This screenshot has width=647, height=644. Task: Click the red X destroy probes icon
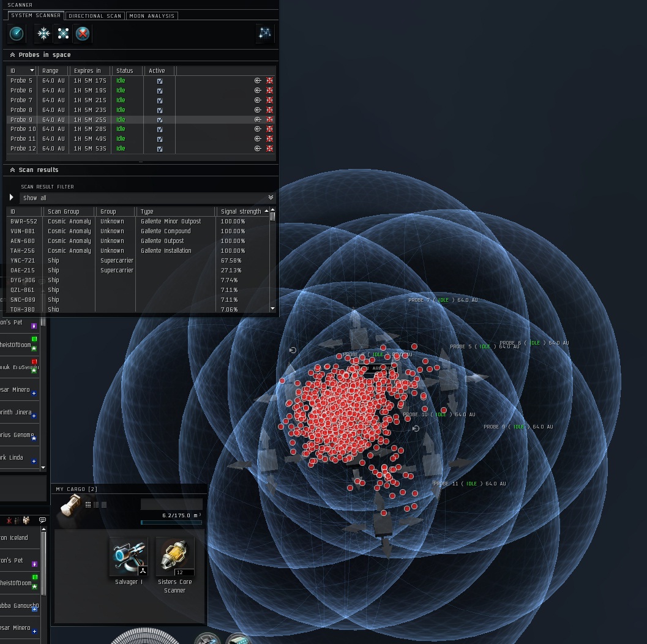(83, 34)
